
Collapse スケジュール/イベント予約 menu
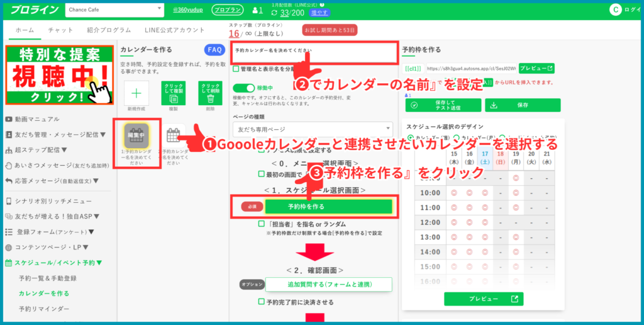[x=54, y=263]
